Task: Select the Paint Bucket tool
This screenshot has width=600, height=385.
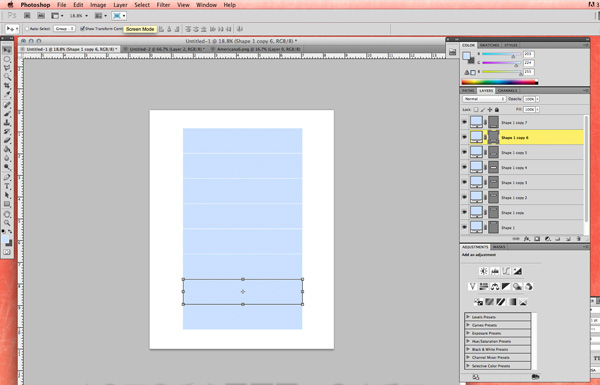Action: click(x=7, y=149)
